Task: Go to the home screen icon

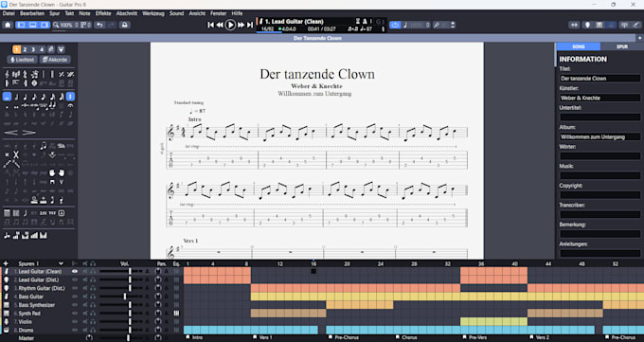Action: 8,25
